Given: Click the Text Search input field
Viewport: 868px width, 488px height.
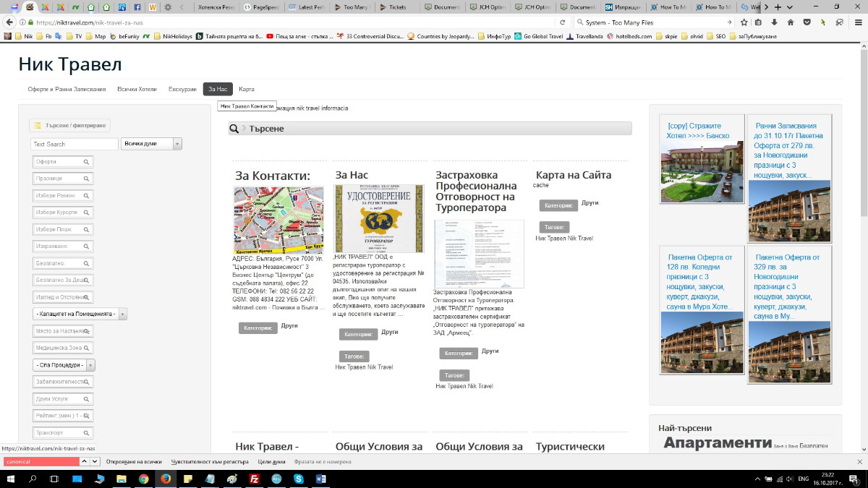Looking at the screenshot, I should coord(75,144).
